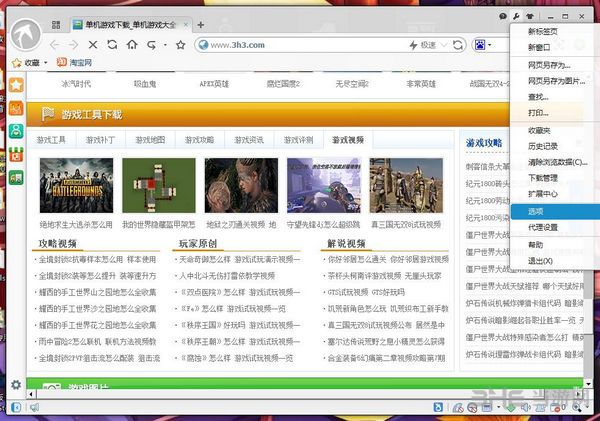Switch to the 游戏补丁 tab
The height and width of the screenshot is (421, 600).
[x=100, y=141]
